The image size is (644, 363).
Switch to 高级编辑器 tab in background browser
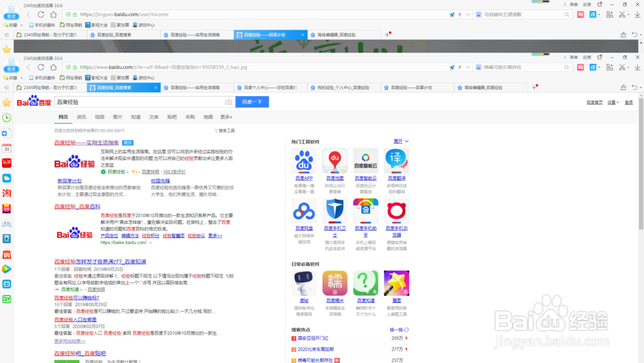344,35
